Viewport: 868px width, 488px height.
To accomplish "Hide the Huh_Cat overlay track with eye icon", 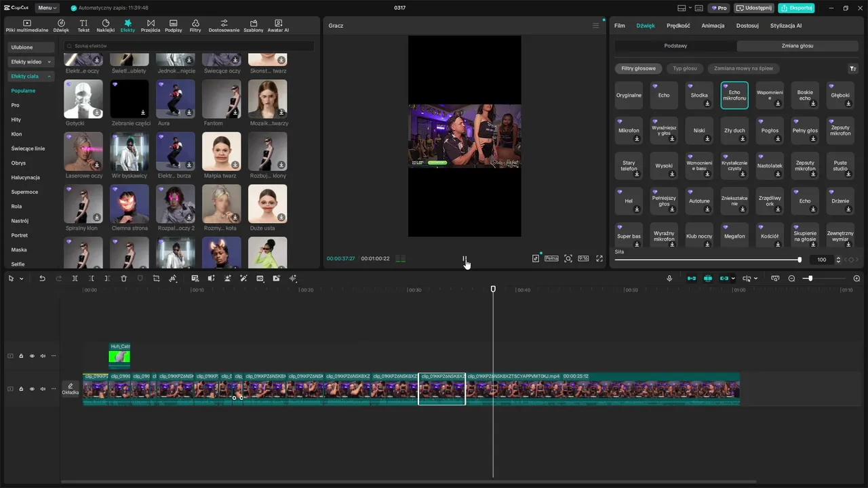I will (32, 356).
